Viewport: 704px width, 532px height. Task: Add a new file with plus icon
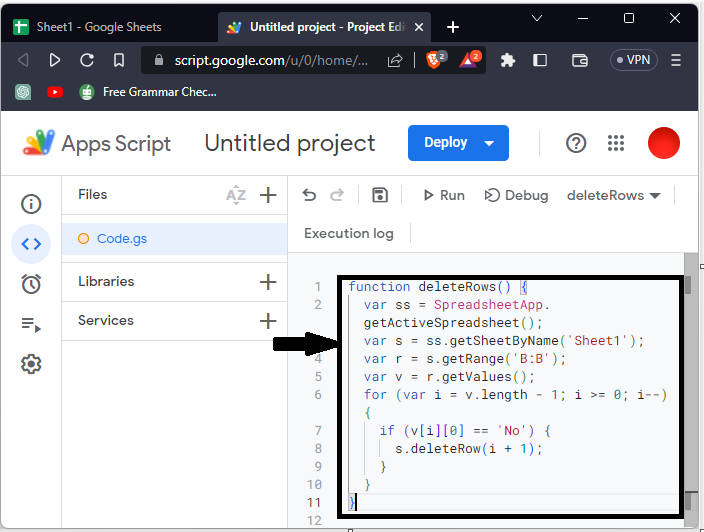(x=268, y=195)
